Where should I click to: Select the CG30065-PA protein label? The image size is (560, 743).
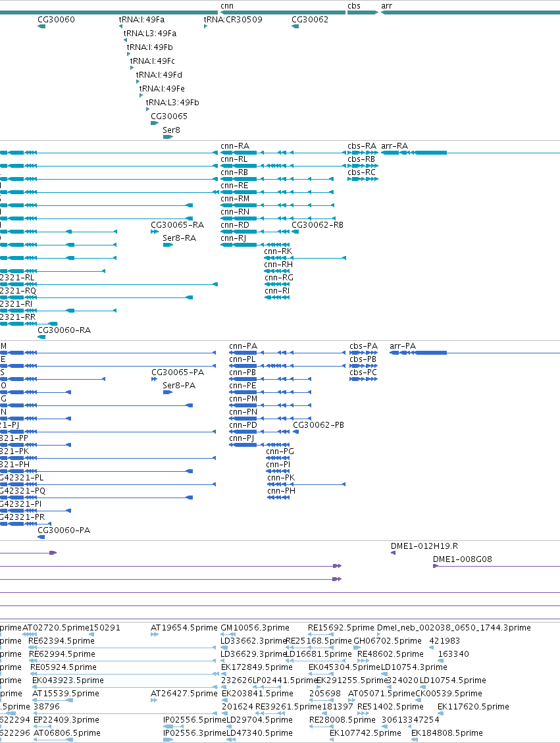[178, 372]
